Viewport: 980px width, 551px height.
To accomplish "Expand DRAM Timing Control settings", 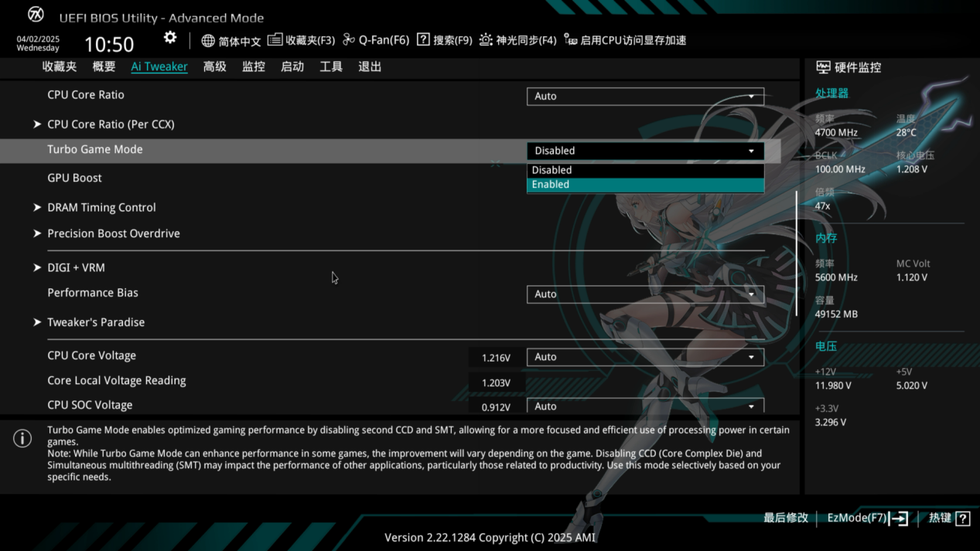I will click(101, 207).
